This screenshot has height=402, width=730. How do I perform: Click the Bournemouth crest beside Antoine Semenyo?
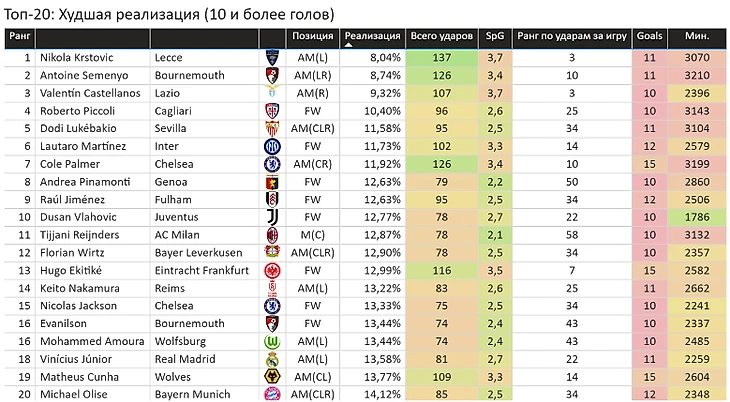(x=272, y=75)
